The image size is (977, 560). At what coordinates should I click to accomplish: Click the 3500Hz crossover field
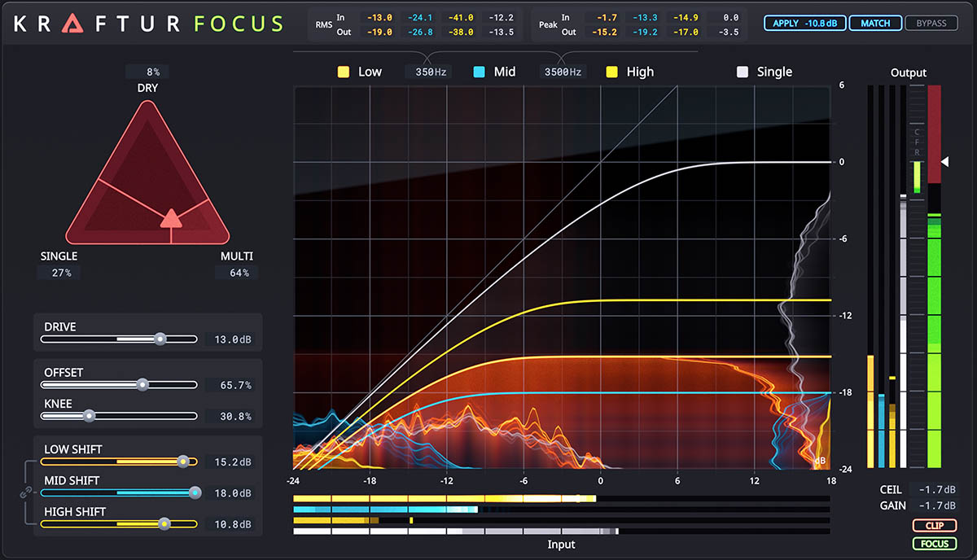563,72
